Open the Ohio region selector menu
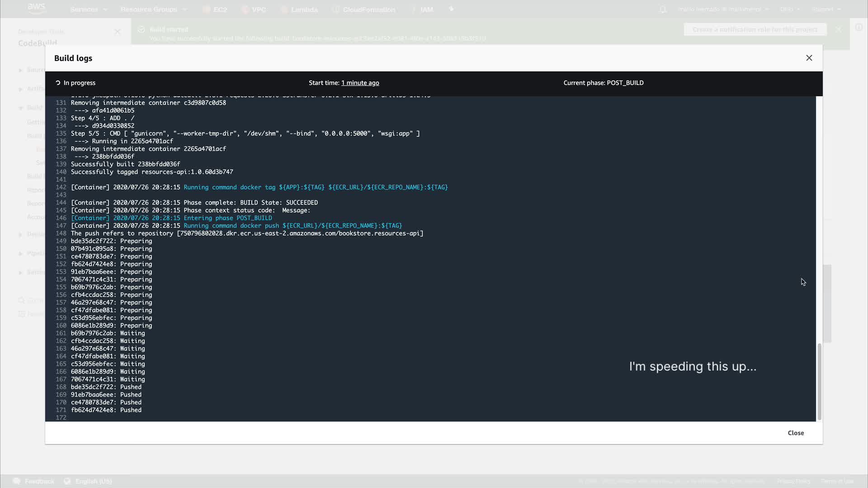The height and width of the screenshot is (488, 868). (789, 9)
